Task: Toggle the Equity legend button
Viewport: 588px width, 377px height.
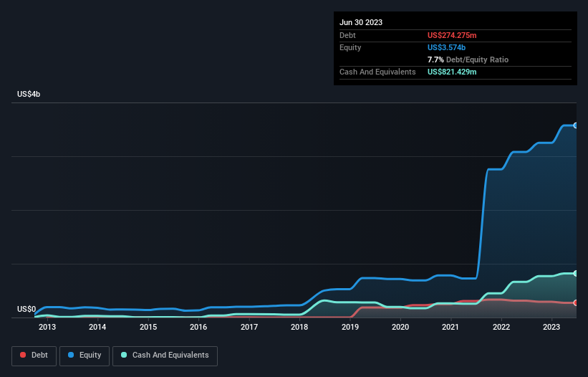Action: 85,355
